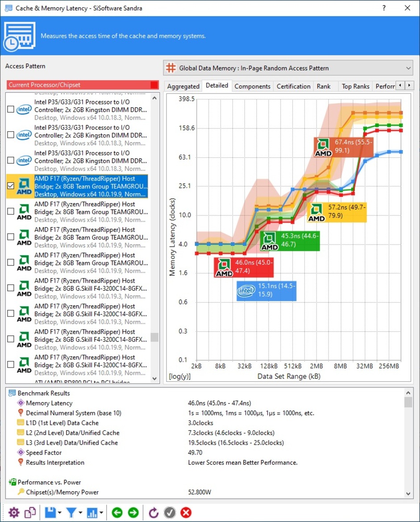This screenshot has height=522, width=420.
Task: Click the icon beside L3 Data/Unified Cache
Action: (21, 443)
